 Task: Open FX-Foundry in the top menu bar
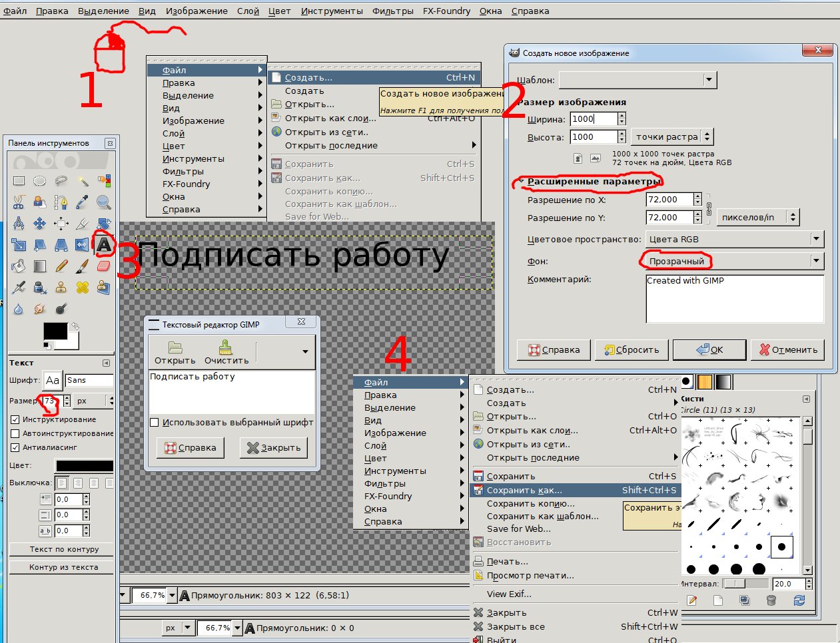[x=446, y=11]
